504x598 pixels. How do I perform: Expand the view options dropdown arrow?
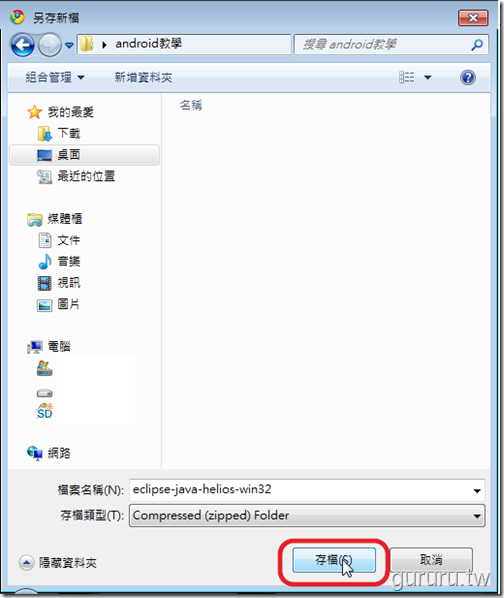click(428, 77)
